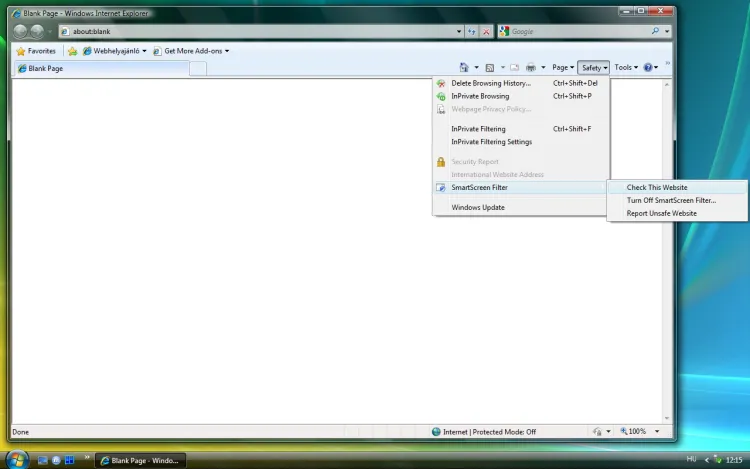This screenshot has height=469, width=750.
Task: Click the Home toolbar icon
Action: tap(463, 67)
